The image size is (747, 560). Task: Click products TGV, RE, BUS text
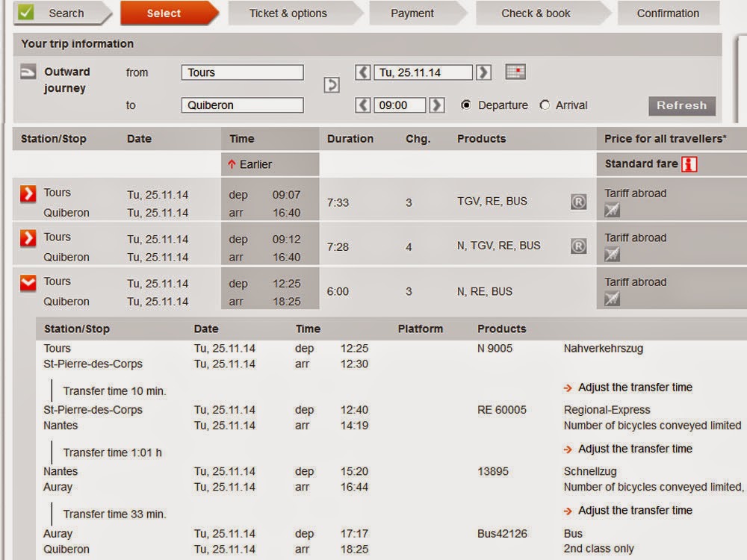tap(492, 202)
